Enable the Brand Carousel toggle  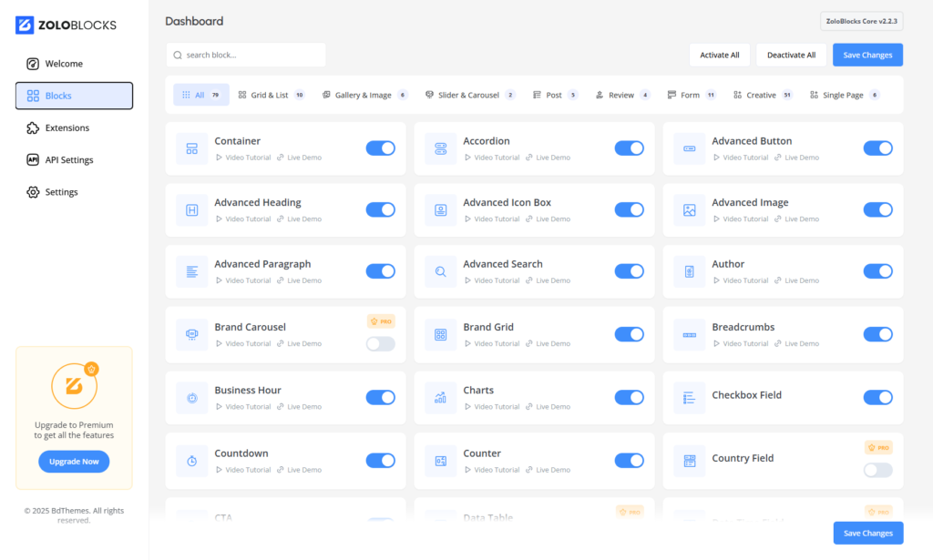tap(380, 343)
